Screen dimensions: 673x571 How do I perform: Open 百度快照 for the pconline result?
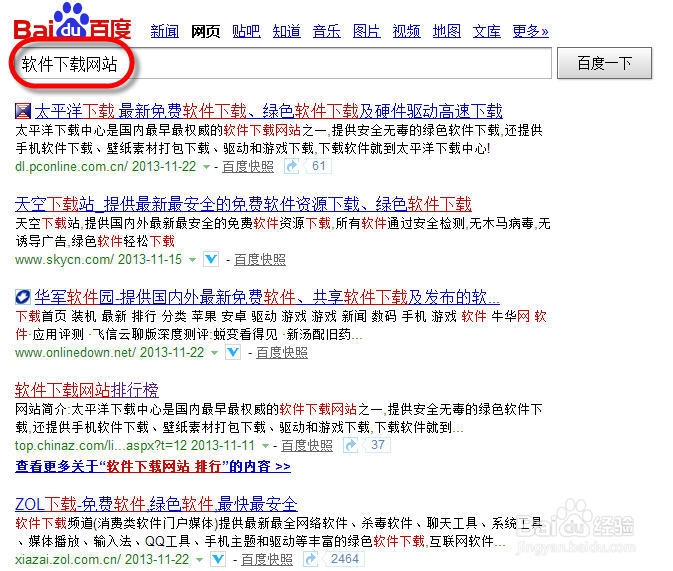[248, 167]
